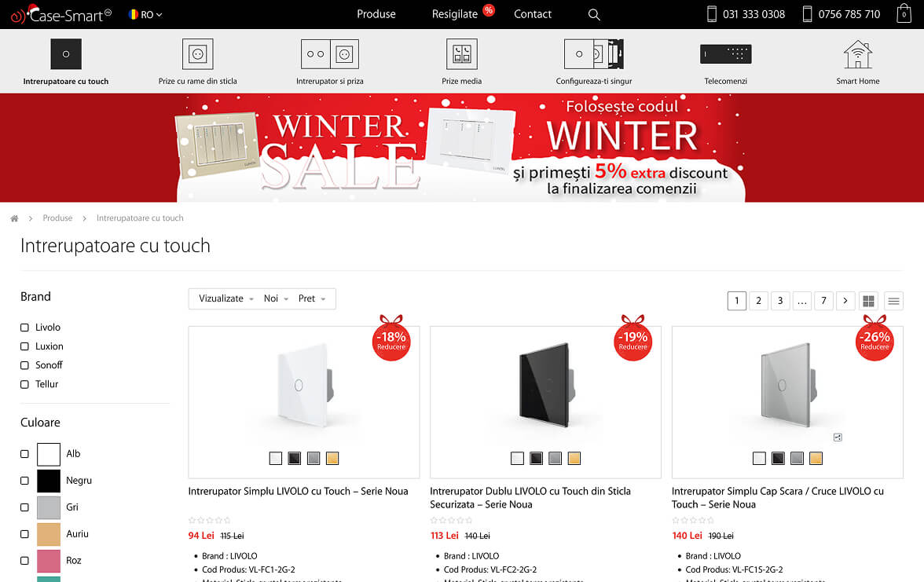Select the Prize cu rame din sticla icon

click(197, 54)
